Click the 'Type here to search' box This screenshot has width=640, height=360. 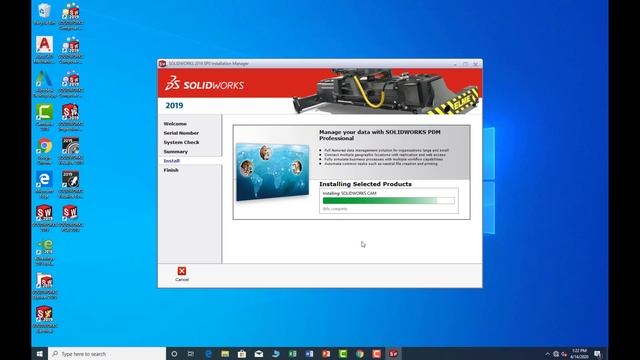[x=107, y=354]
